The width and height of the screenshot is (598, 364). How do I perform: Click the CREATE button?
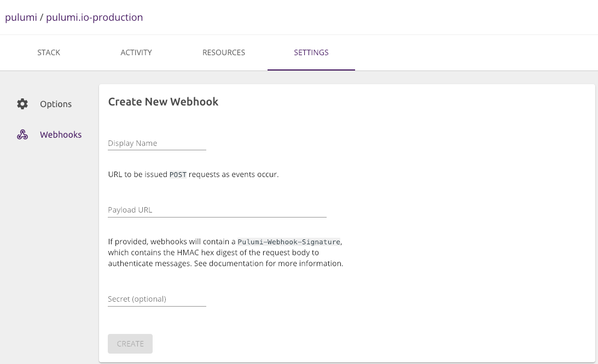130,343
